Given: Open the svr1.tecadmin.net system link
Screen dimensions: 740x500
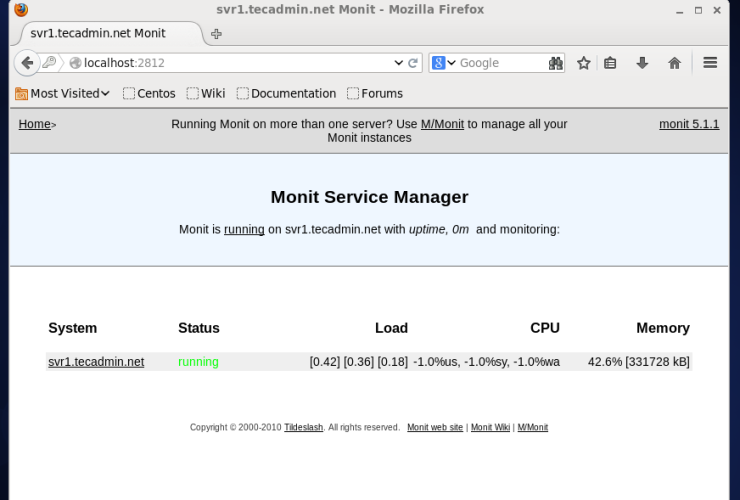Looking at the screenshot, I should click(96, 362).
